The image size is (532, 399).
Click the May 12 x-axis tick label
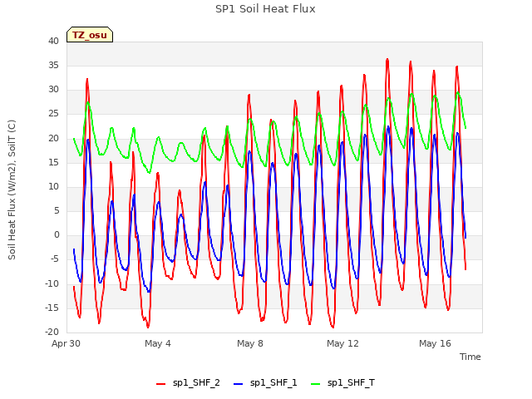pyautogui.click(x=342, y=343)
